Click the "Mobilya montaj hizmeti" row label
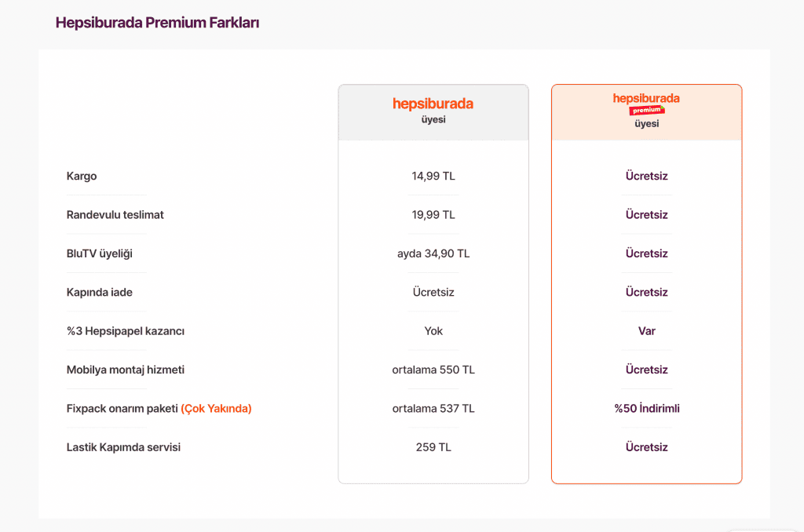Screen dimensions: 804x532 (x=126, y=370)
